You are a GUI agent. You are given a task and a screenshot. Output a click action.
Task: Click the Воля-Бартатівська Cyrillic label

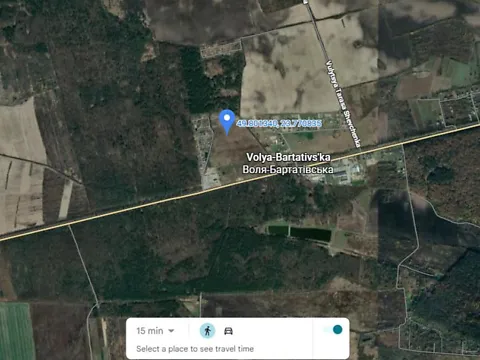pos(288,169)
